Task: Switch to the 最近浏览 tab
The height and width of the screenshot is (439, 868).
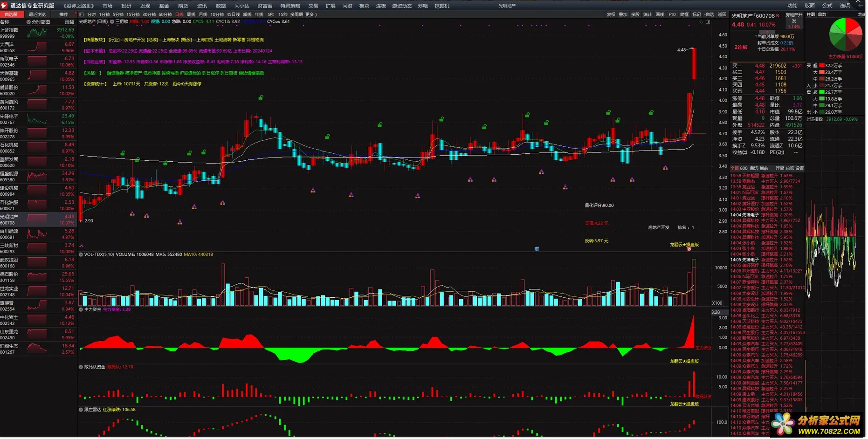Action: click(37, 14)
